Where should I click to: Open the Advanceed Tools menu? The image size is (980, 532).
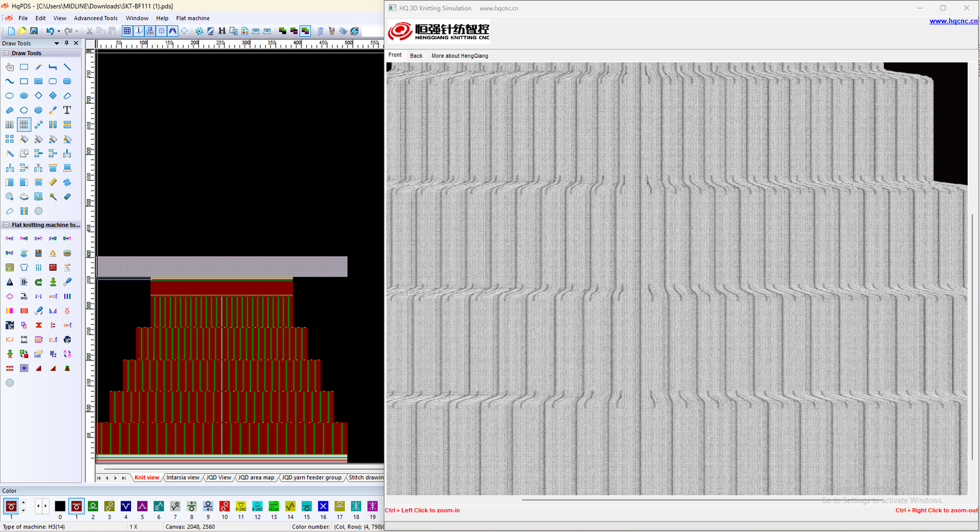(96, 18)
